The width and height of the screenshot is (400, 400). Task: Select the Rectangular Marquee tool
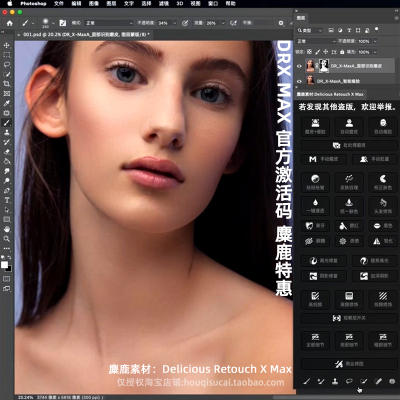pos(6,55)
